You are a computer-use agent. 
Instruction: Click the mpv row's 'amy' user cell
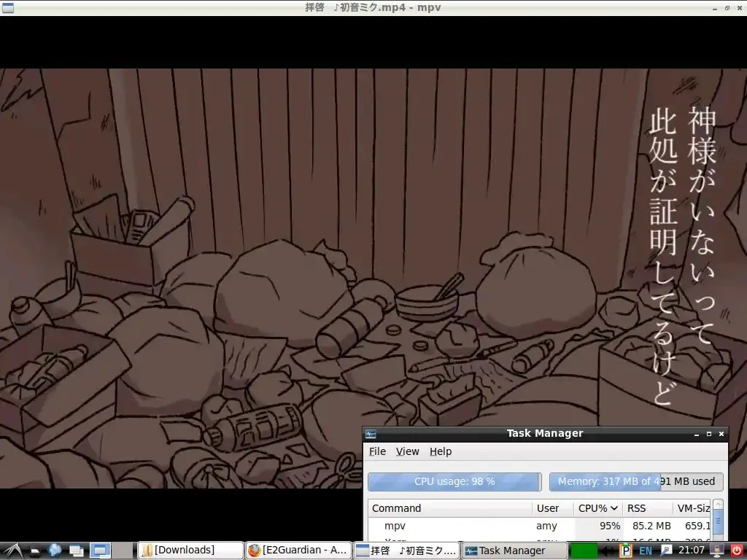546,526
